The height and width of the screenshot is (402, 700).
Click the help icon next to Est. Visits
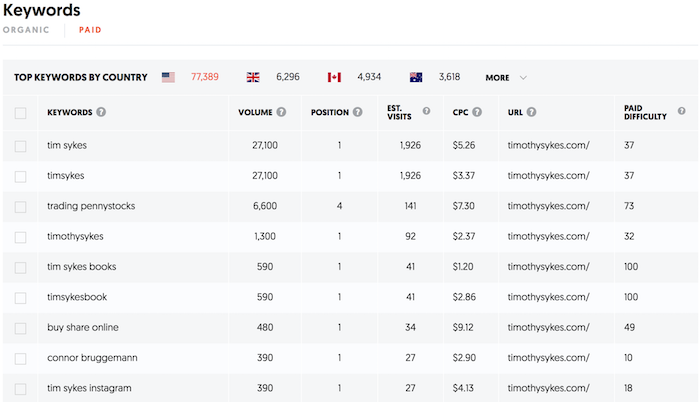coord(426,111)
